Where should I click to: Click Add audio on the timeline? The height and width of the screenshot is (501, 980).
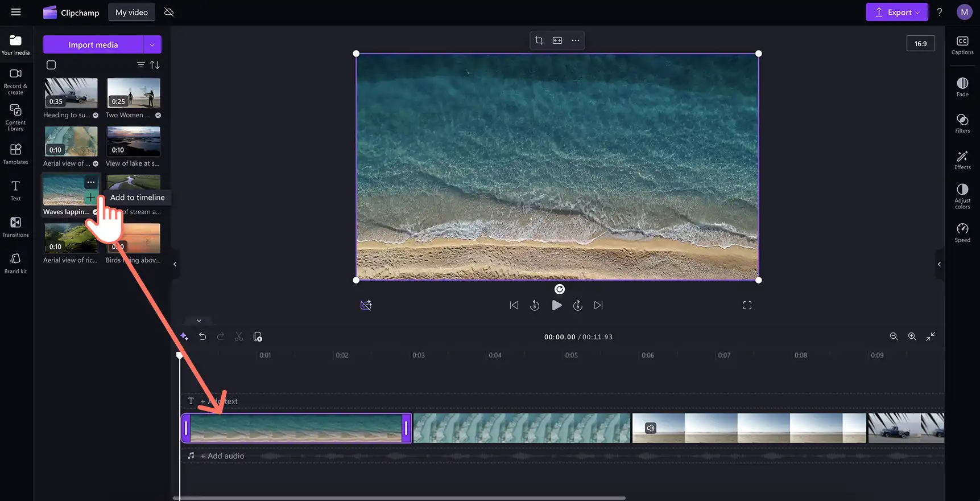pyautogui.click(x=222, y=456)
